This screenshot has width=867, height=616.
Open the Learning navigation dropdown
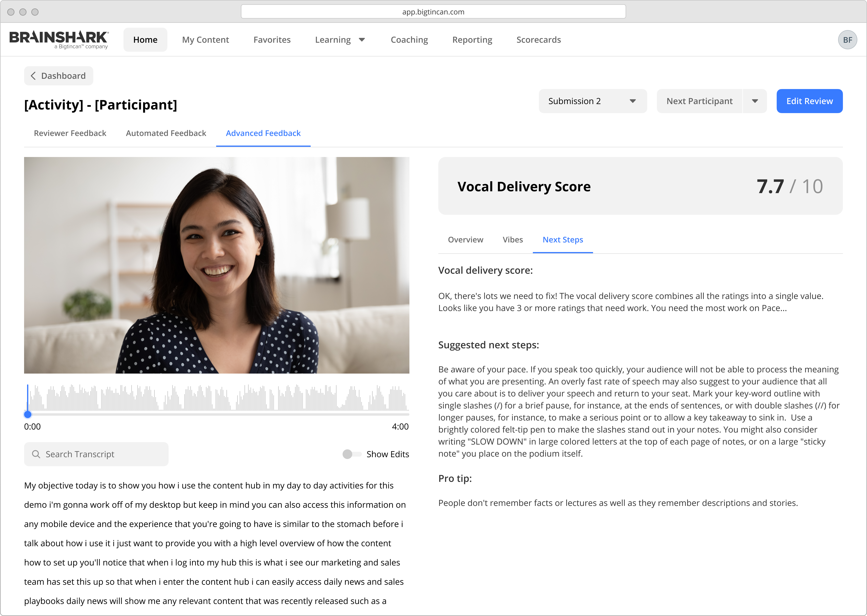(333, 40)
